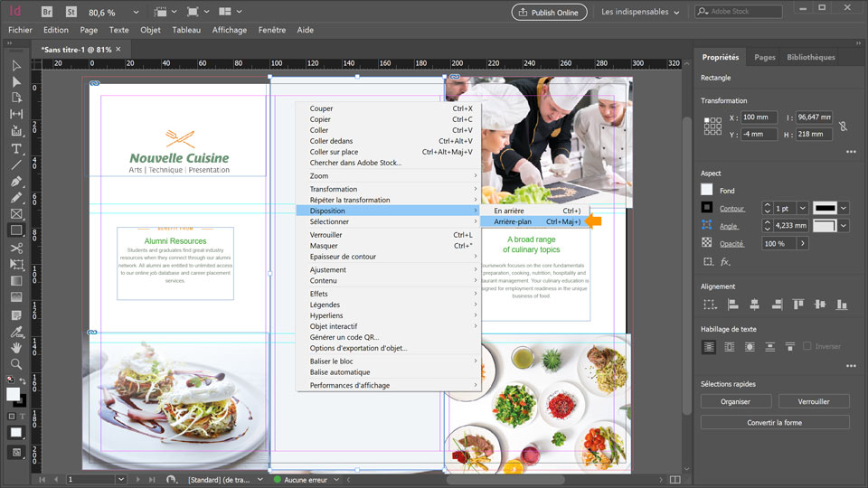Open the fx effects icon
The image size is (868, 488).
[725, 262]
